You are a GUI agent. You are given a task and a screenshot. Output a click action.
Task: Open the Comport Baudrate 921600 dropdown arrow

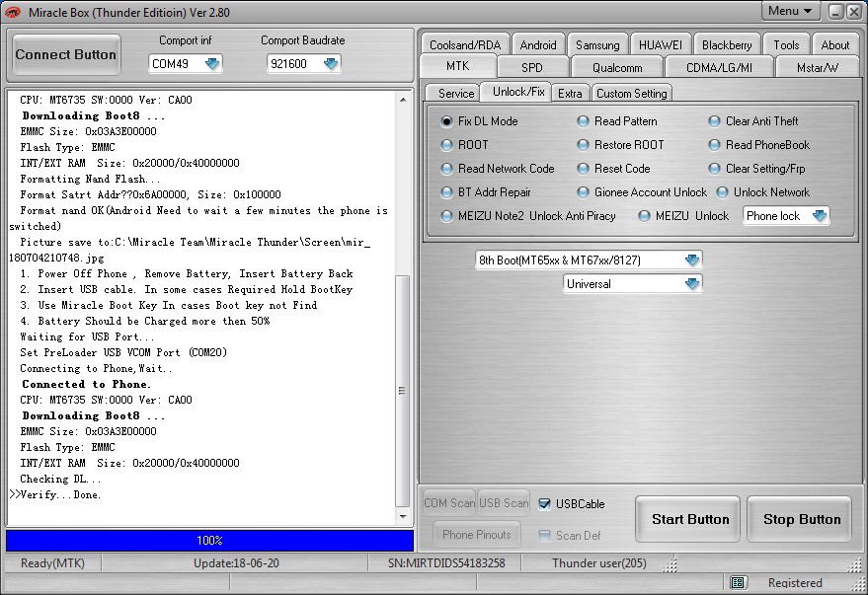tap(331, 64)
